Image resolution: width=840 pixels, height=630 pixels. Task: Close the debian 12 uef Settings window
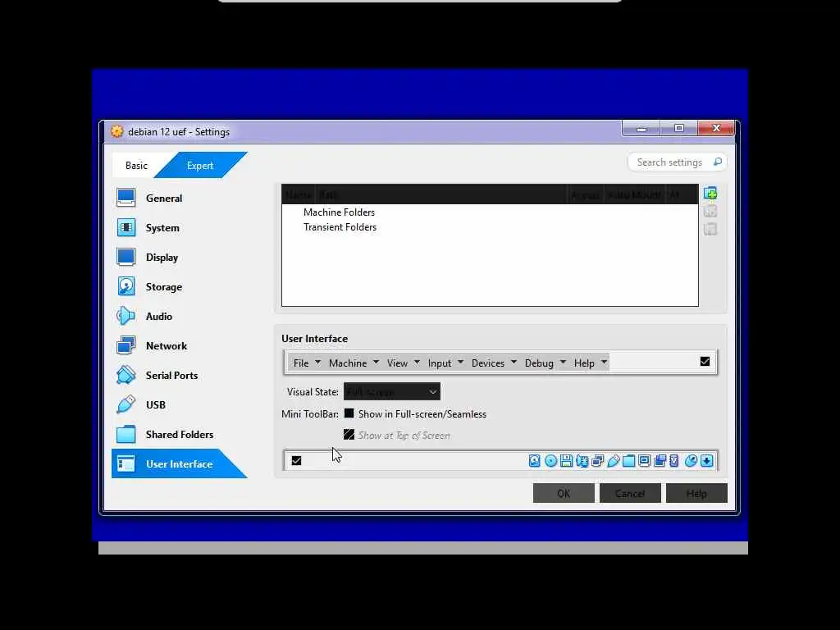pyautogui.click(x=716, y=128)
